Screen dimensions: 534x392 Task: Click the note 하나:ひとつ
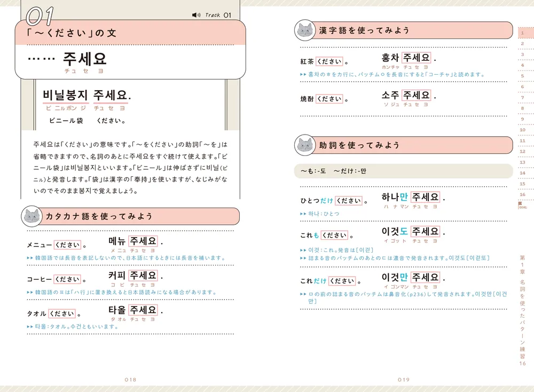pyautogui.click(x=320, y=214)
